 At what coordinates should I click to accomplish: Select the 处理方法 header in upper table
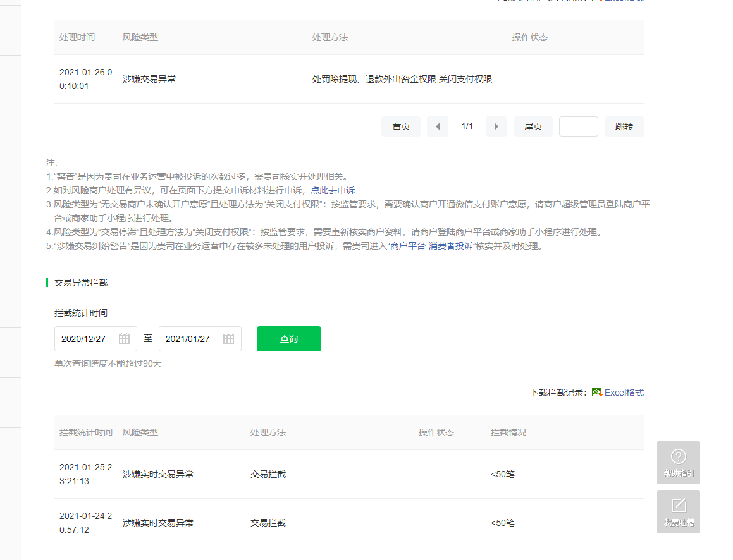pos(330,37)
